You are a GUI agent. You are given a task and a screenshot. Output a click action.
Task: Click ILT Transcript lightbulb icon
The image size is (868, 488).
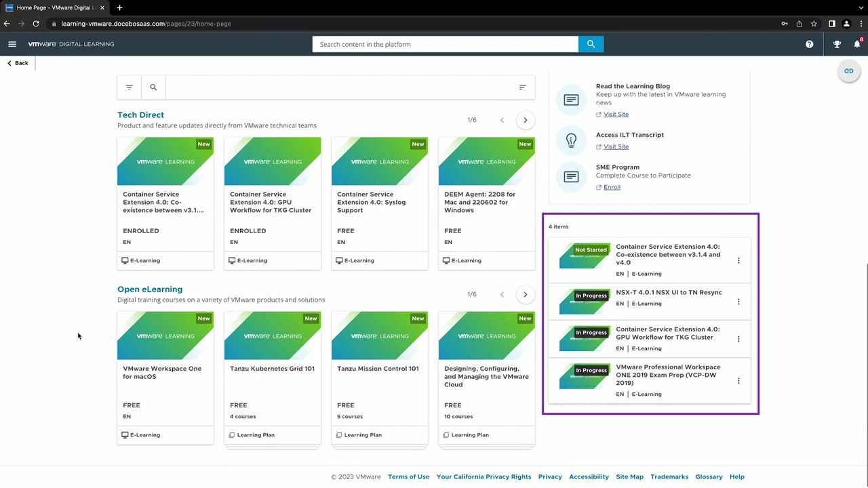pos(571,140)
